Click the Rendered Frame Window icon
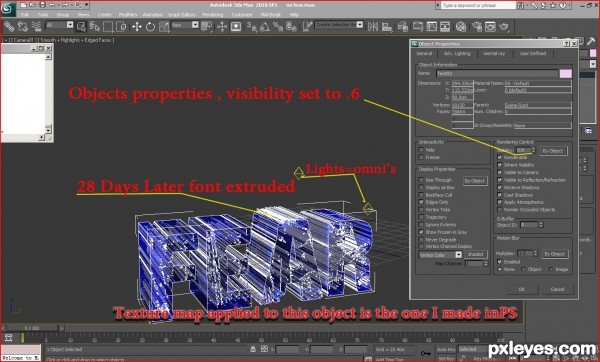The width and height of the screenshot is (600, 362). (x=490, y=26)
